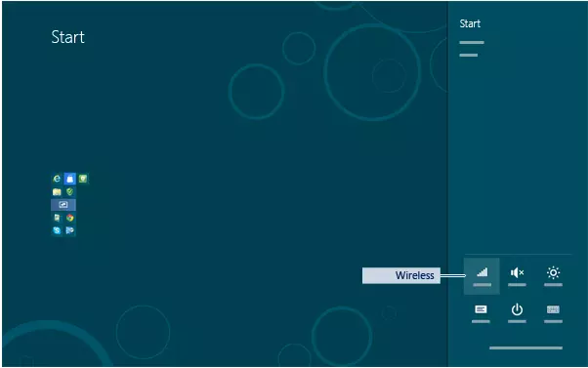Open the wireless network signal icon

(482, 276)
